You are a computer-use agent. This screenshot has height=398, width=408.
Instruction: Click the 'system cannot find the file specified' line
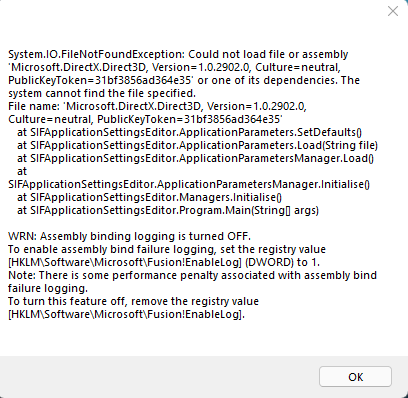[102, 93]
